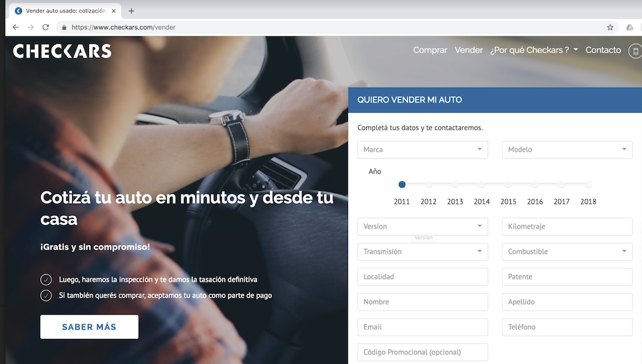This screenshot has width=642, height=364.
Task: Click the SABER MÁS button
Action: point(89,327)
